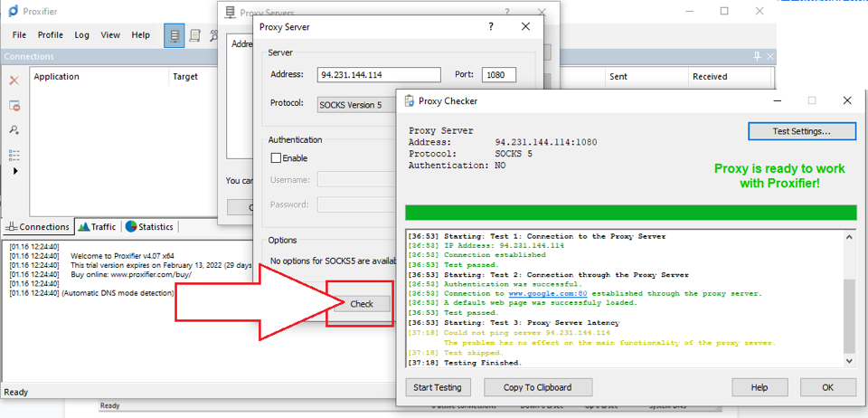Viewport: 868px width, 418px height.
Task: Open the File menu
Action: [19, 35]
